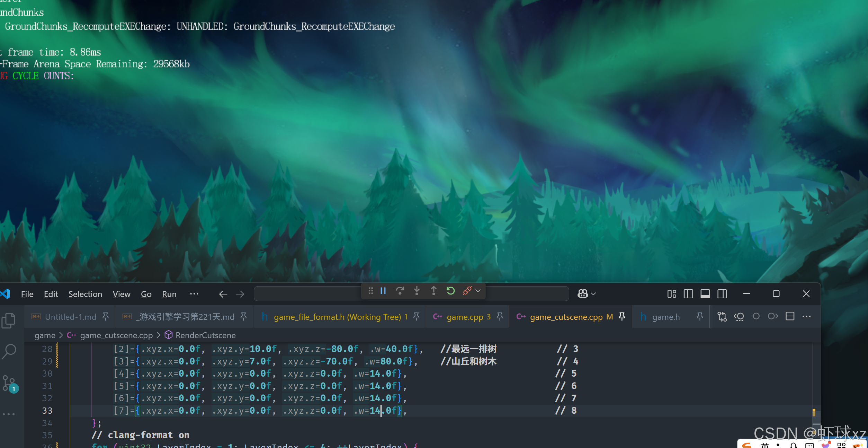
Task: Click the command center search box
Action: (x=308, y=294)
